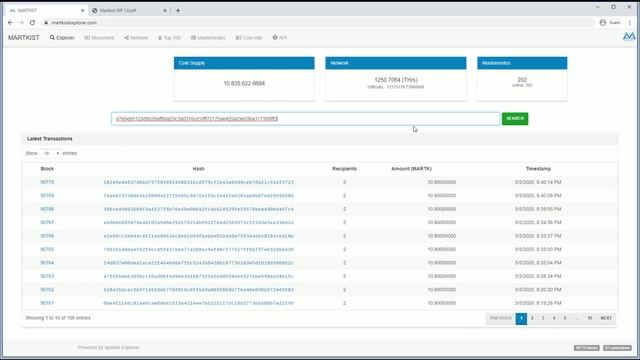640x360 pixels.
Task: Open the Masternodes nav item
Action: click(x=208, y=38)
